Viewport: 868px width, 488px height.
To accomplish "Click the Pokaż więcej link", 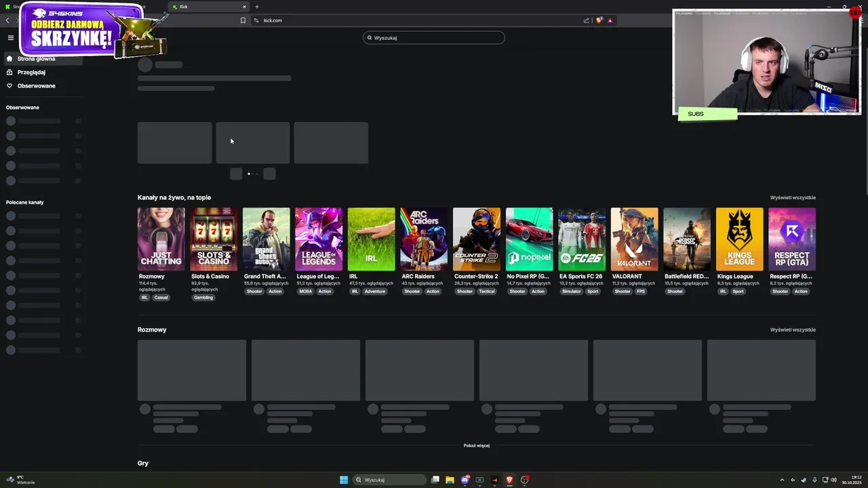I will (x=477, y=446).
